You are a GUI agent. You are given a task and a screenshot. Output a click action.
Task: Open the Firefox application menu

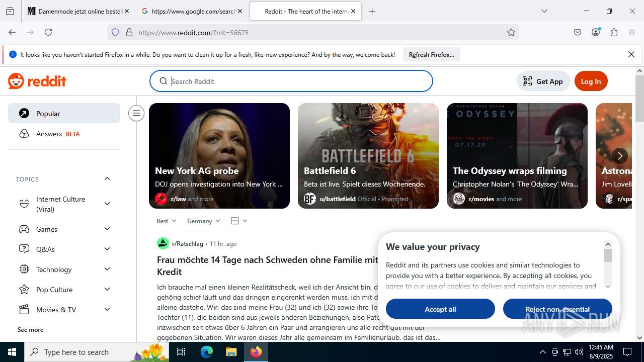632,32
